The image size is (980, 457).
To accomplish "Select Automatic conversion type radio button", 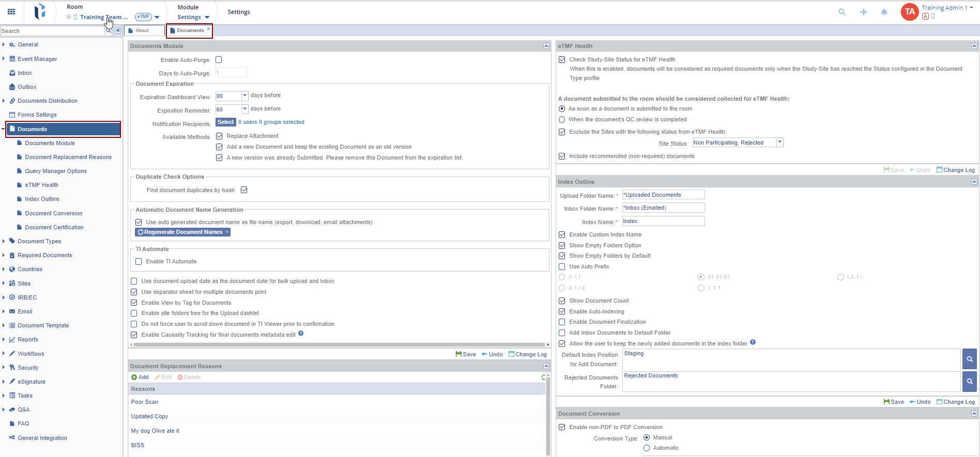I will (x=647, y=448).
